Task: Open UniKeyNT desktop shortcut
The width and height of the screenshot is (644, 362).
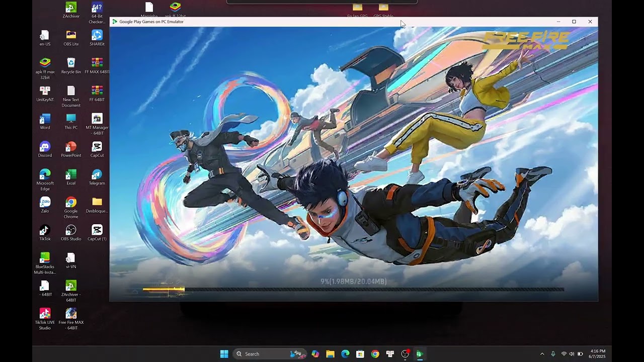Action: coord(45,94)
